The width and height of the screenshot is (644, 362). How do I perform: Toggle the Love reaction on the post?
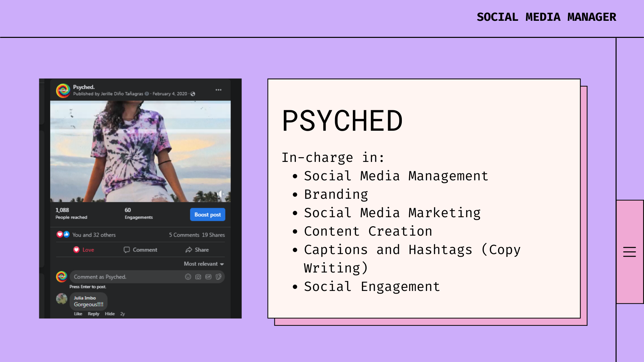[x=84, y=250]
